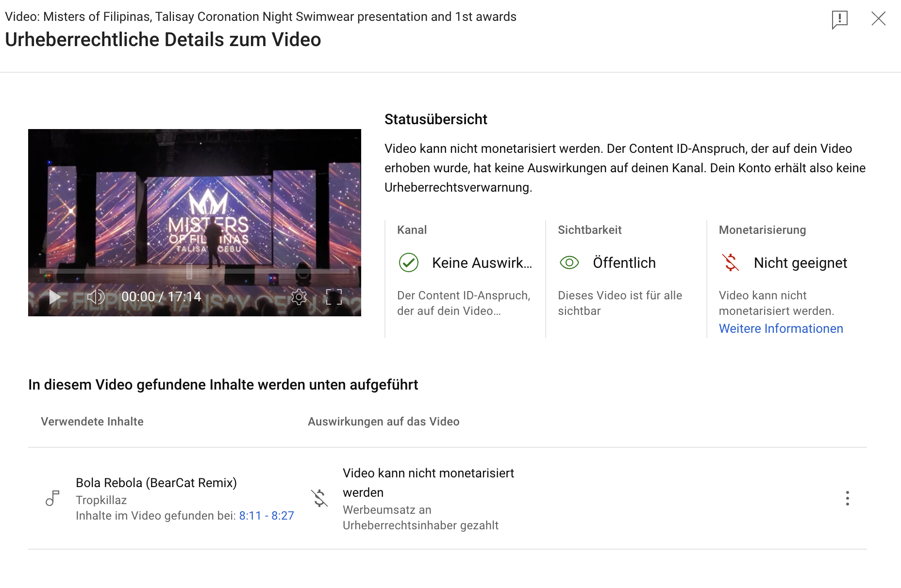Open the video player settings gear
Screen dimensions: 901x588
[x=299, y=297]
